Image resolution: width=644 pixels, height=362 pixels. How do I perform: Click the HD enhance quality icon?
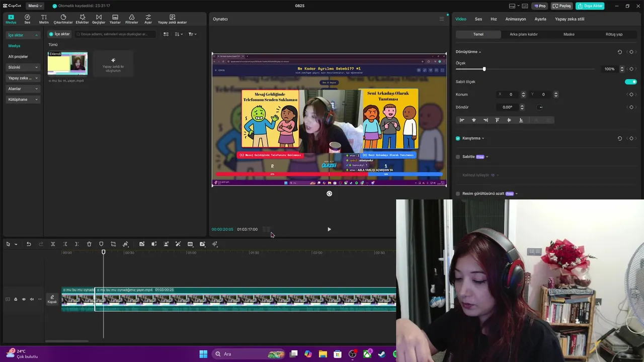(x=190, y=244)
